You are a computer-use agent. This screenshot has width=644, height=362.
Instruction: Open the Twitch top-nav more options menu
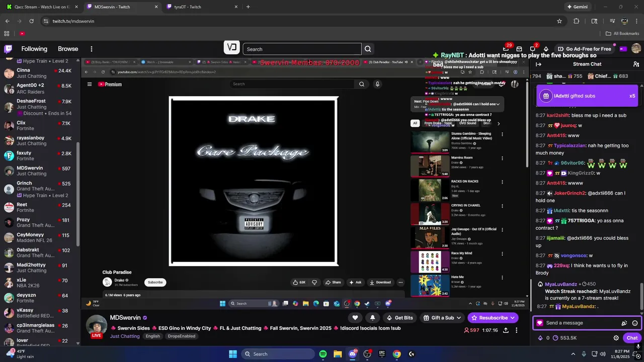coord(92,49)
